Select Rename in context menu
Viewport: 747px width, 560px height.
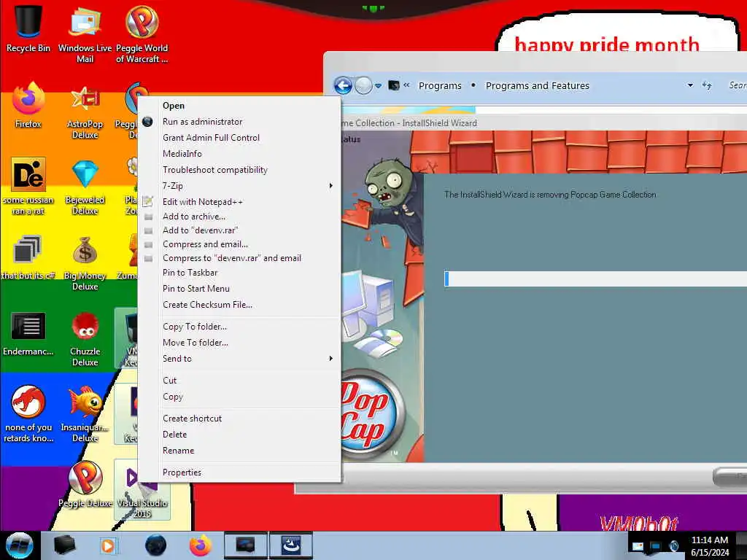(178, 451)
